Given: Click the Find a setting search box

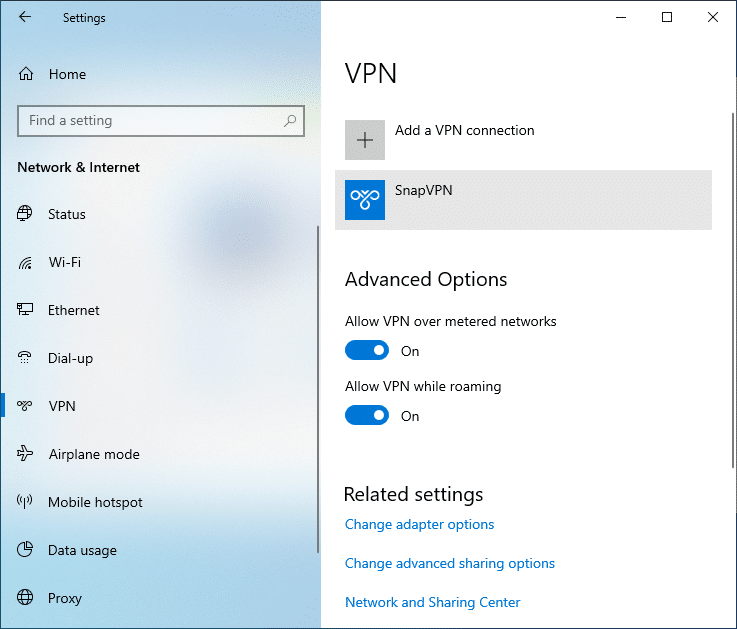Looking at the screenshot, I should click(x=161, y=121).
